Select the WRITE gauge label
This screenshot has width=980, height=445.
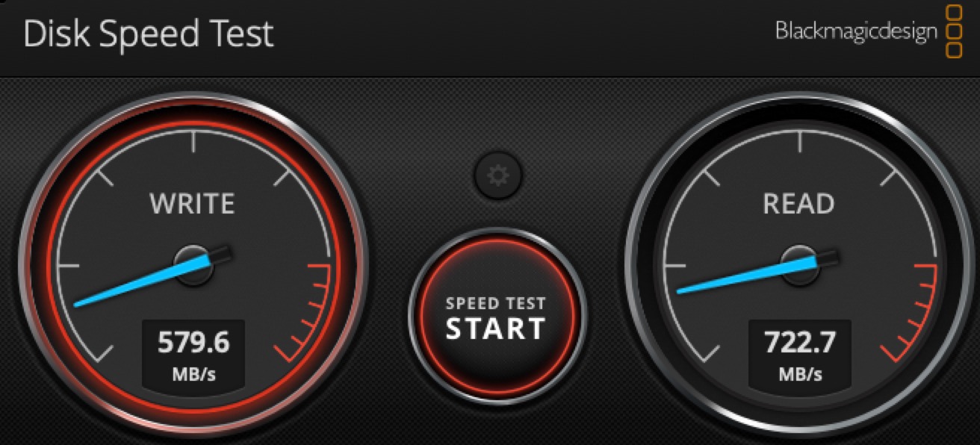(x=193, y=204)
